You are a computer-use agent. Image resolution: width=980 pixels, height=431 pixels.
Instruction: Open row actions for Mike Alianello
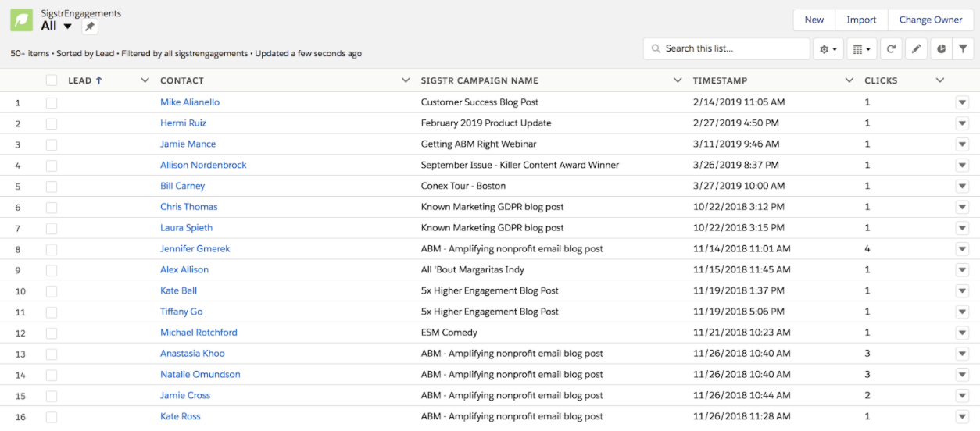962,102
